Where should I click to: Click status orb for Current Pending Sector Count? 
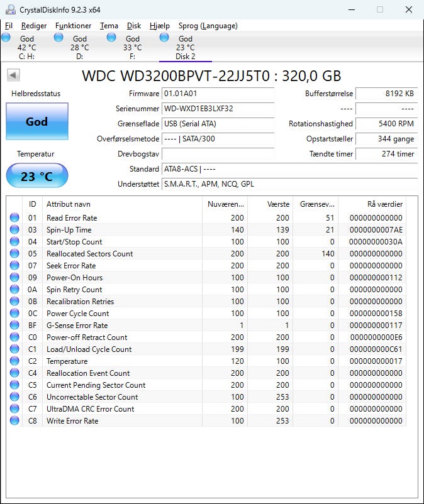(14, 385)
